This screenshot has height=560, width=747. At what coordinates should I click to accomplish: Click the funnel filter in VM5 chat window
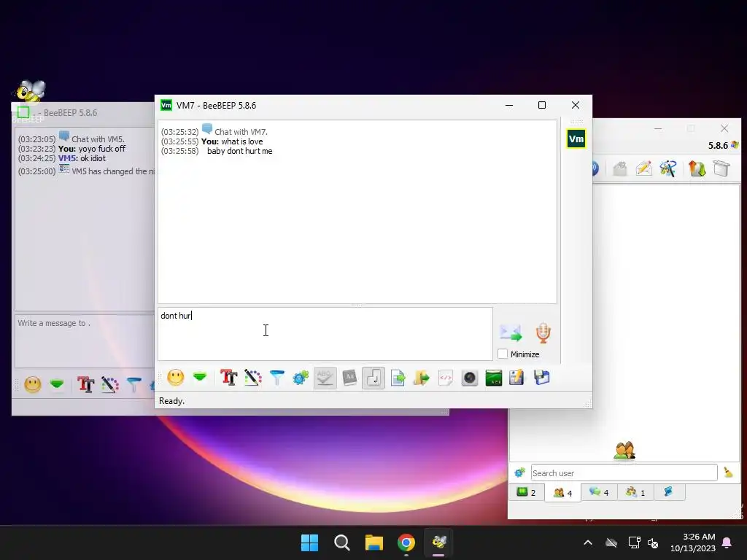(x=134, y=384)
